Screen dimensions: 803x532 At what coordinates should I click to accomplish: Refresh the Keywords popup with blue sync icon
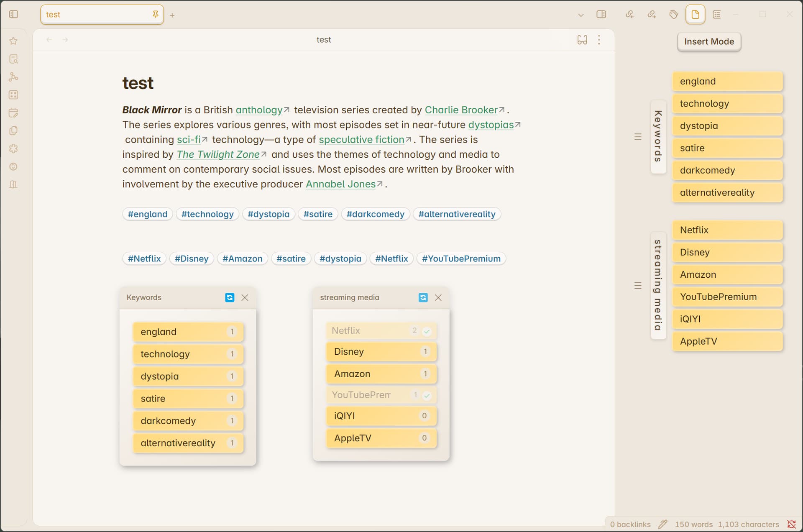[x=230, y=297]
